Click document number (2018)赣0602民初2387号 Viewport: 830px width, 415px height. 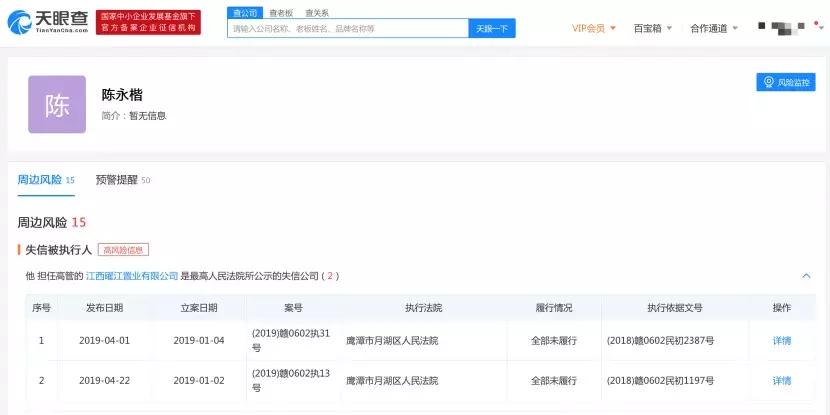(661, 341)
